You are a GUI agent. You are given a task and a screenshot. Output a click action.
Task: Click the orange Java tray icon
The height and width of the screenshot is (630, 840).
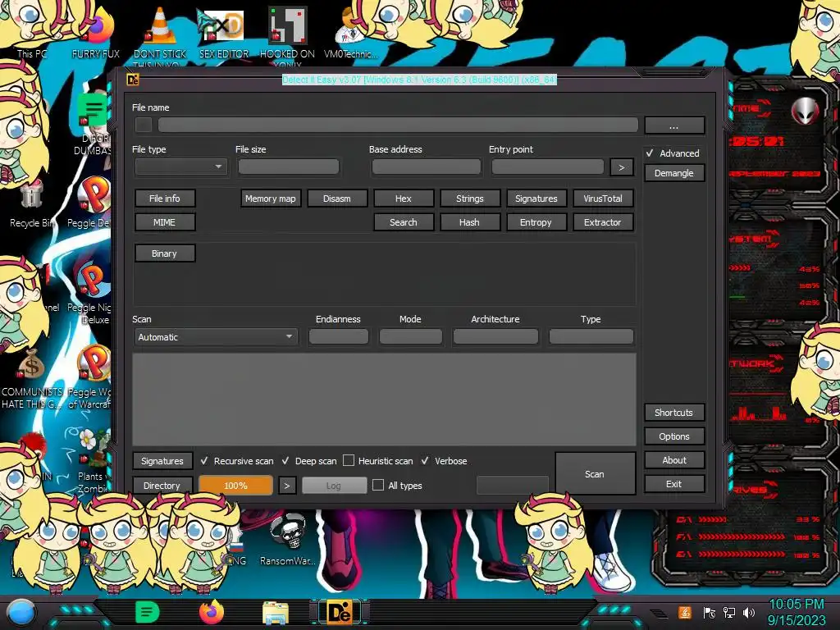(685, 612)
